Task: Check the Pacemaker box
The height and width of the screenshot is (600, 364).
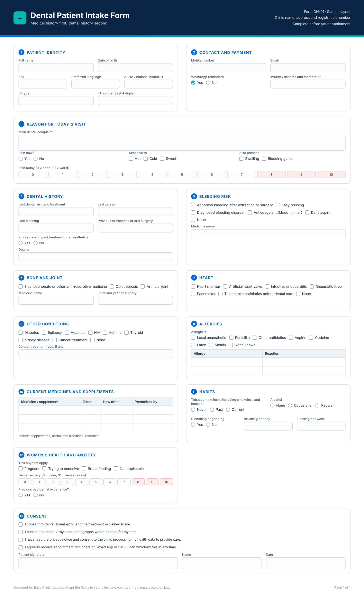Action: tap(193, 294)
